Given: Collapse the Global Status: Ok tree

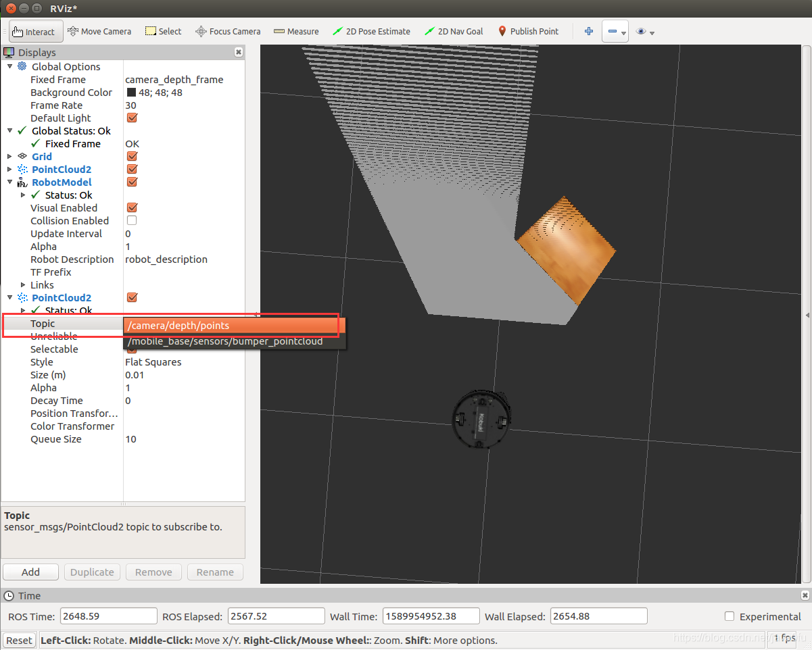Looking at the screenshot, I should click(x=9, y=130).
